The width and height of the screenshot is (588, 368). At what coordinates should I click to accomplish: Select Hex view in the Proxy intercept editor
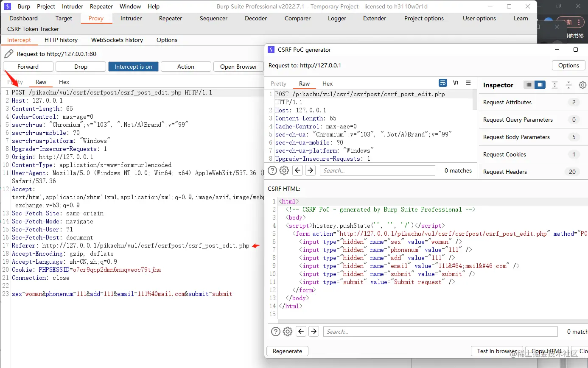tap(64, 82)
